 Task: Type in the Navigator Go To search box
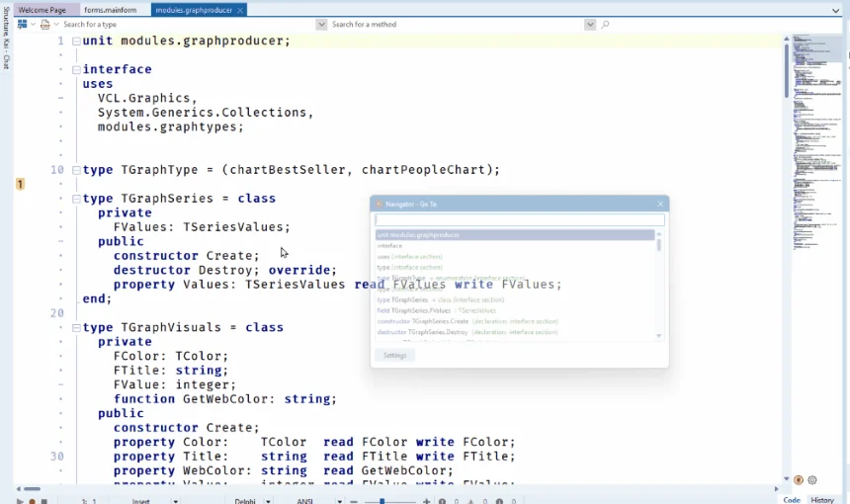click(x=519, y=219)
